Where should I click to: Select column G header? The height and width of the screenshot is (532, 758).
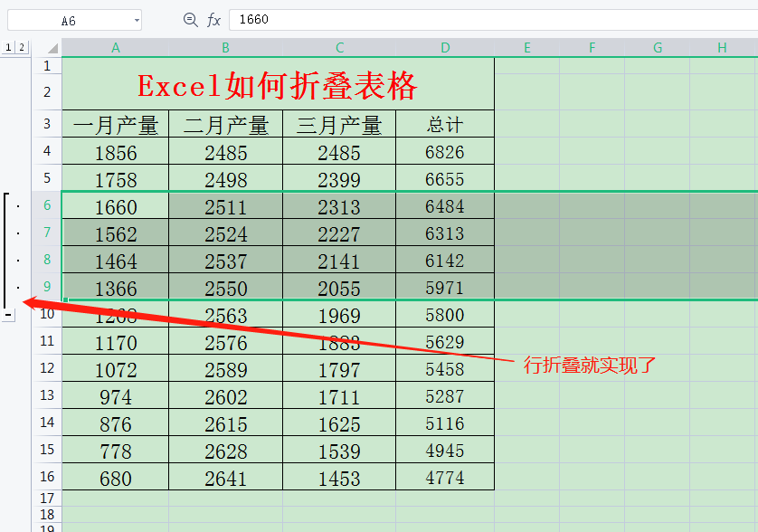click(x=658, y=48)
